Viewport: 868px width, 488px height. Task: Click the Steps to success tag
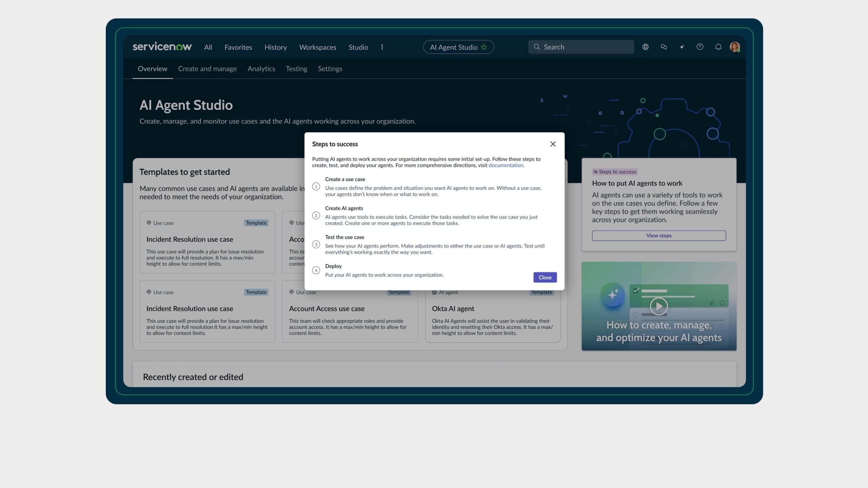click(615, 172)
